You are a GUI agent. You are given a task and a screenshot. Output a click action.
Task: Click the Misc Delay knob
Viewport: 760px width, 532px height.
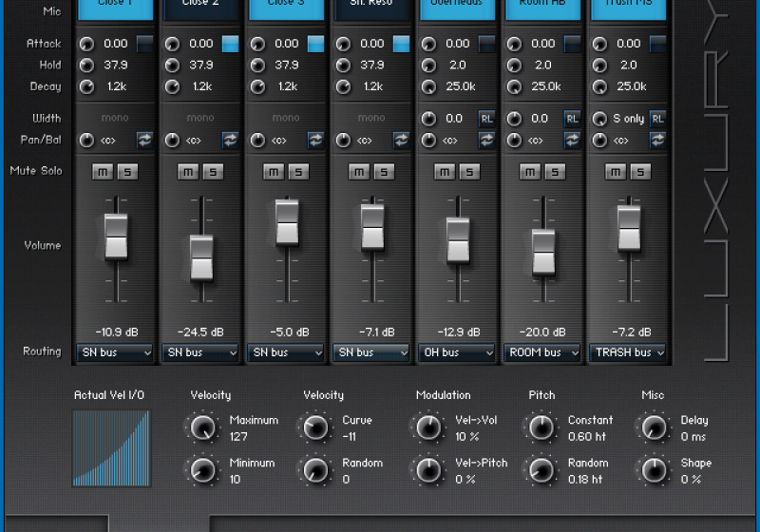point(654,427)
